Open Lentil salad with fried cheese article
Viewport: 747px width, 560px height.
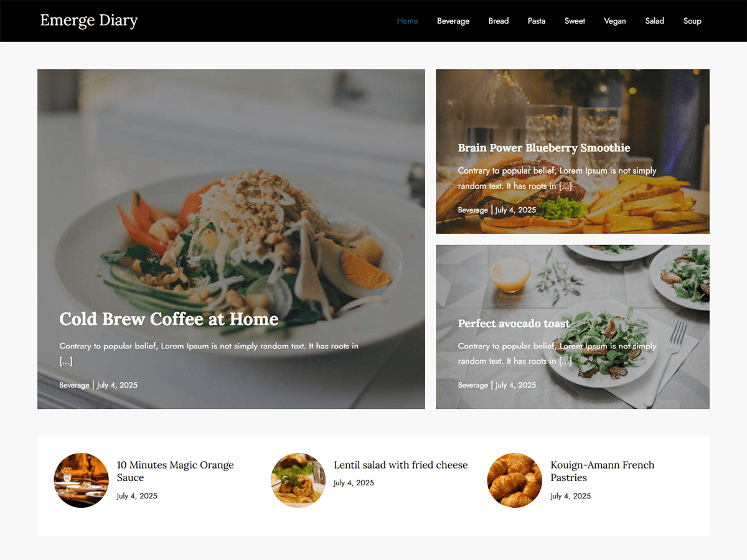click(400, 465)
